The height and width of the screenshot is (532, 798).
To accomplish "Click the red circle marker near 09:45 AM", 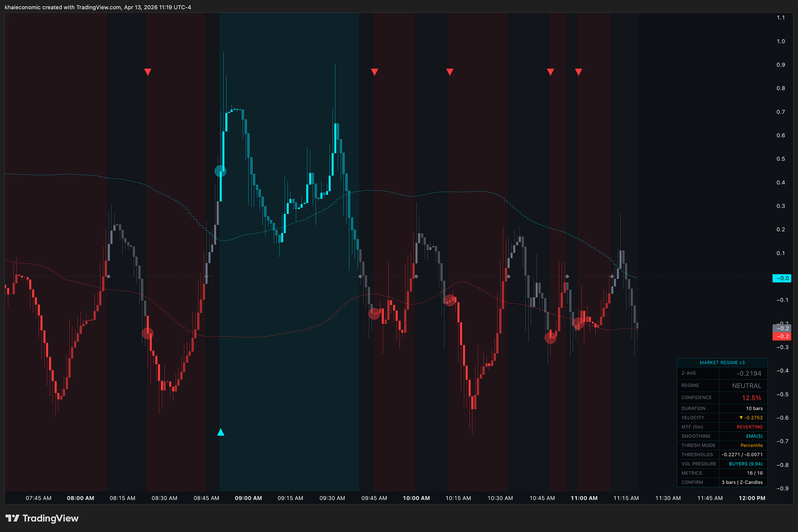I will 374,314.
